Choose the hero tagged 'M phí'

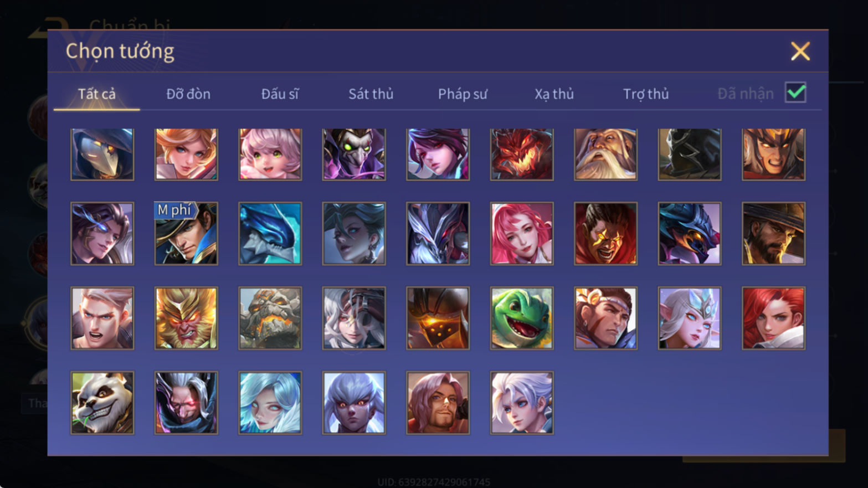[186, 233]
